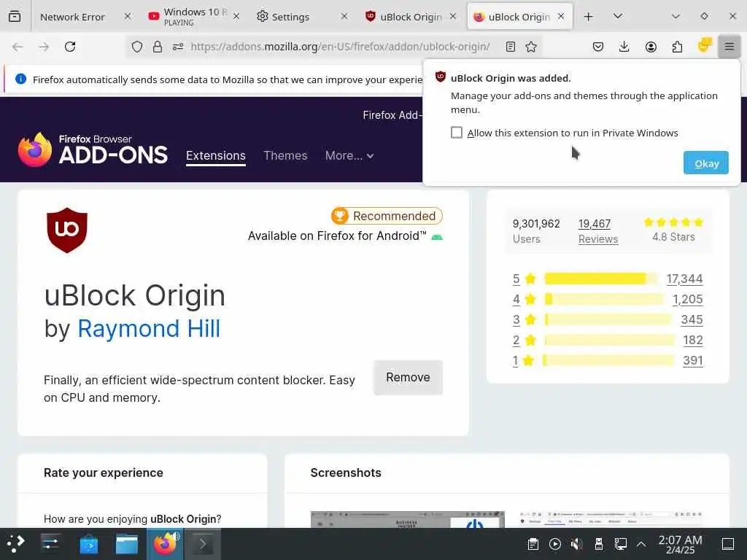The image size is (747, 560).
Task: Click the info icon in the notification bar
Action: pos(20,79)
